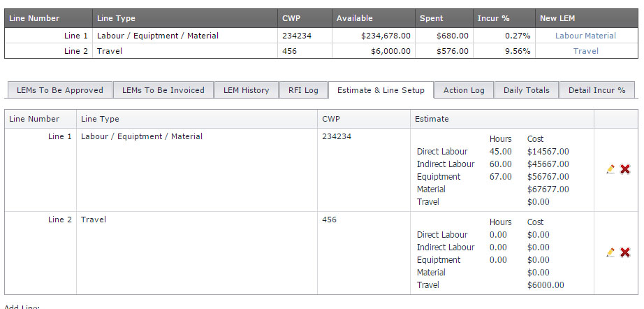The width and height of the screenshot is (644, 309).
Task: Select the Estimate & Line Setup tab
Action: 381,90
